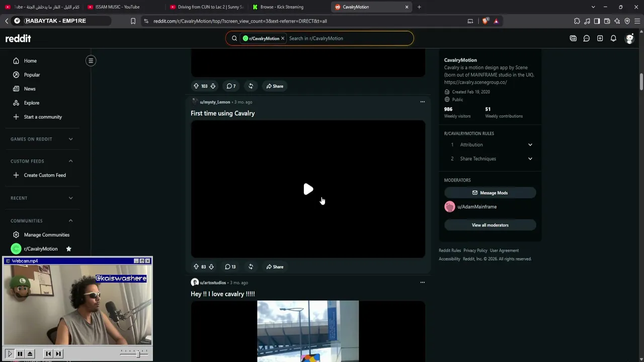Open a new browser tab
644x362 pixels.
pos(419,7)
